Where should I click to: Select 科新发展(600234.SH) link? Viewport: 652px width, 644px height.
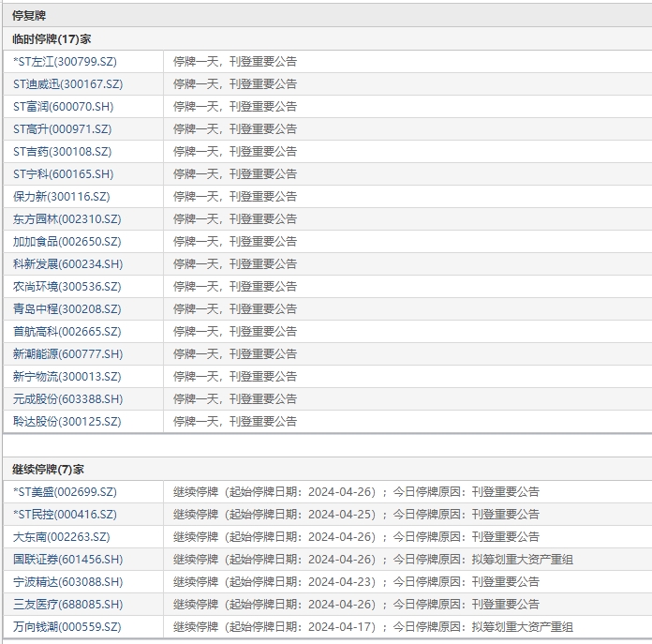[67, 264]
